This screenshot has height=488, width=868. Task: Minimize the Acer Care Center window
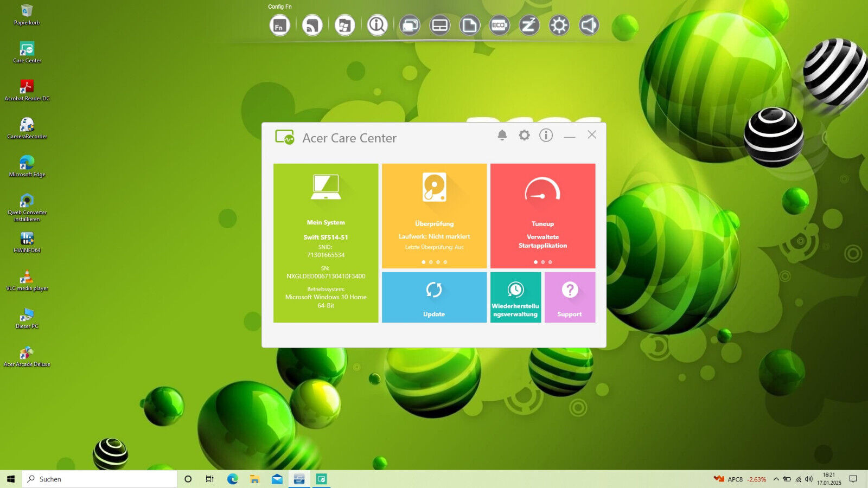569,137
